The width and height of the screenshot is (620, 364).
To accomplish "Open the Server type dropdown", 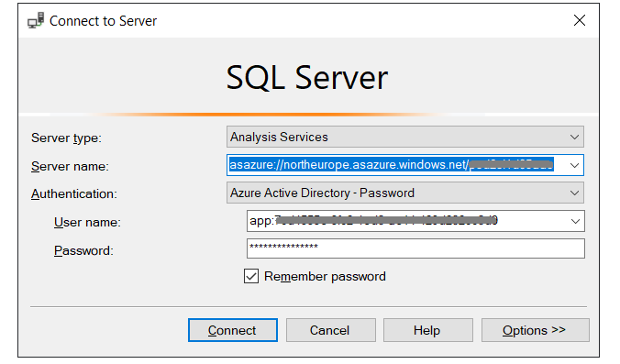I will point(404,138).
